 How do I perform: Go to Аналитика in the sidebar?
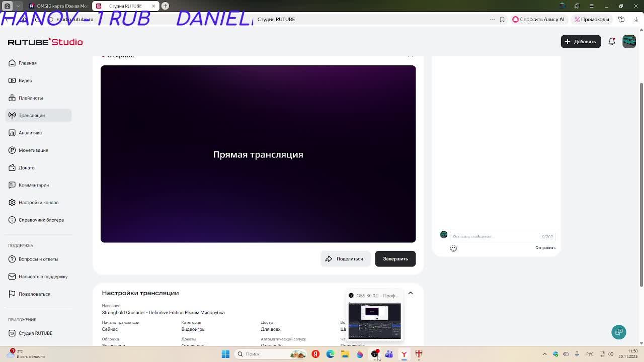coord(30,133)
